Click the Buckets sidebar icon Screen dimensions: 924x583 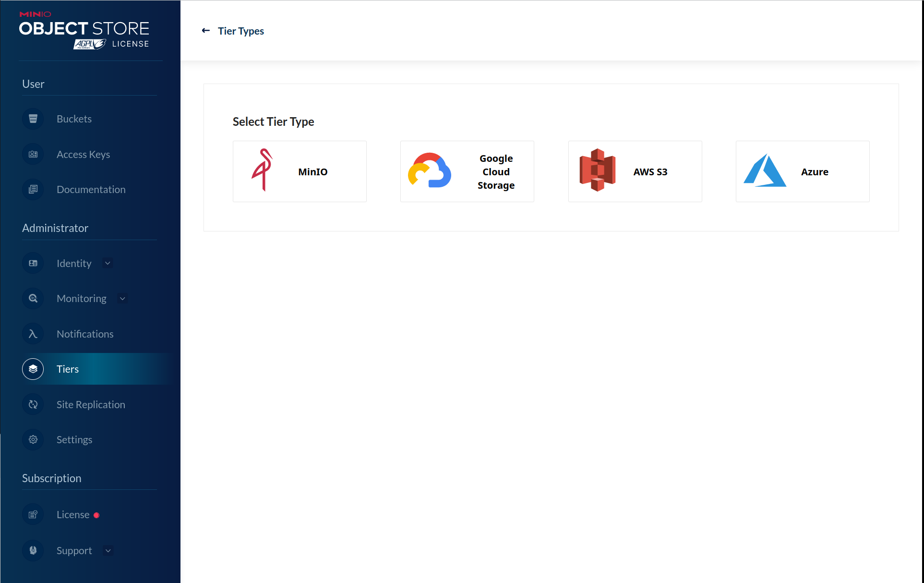click(x=33, y=119)
